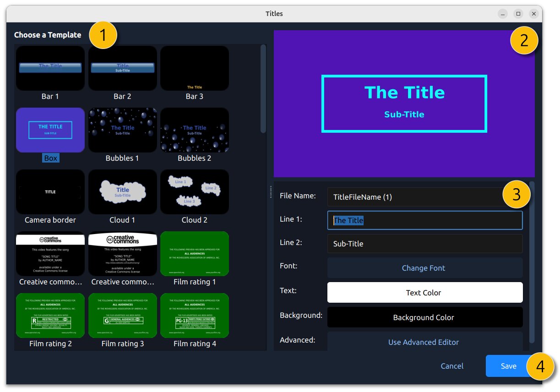This screenshot has height=392, width=560.
Task: Choose the Cloud 2 template
Action: click(194, 191)
